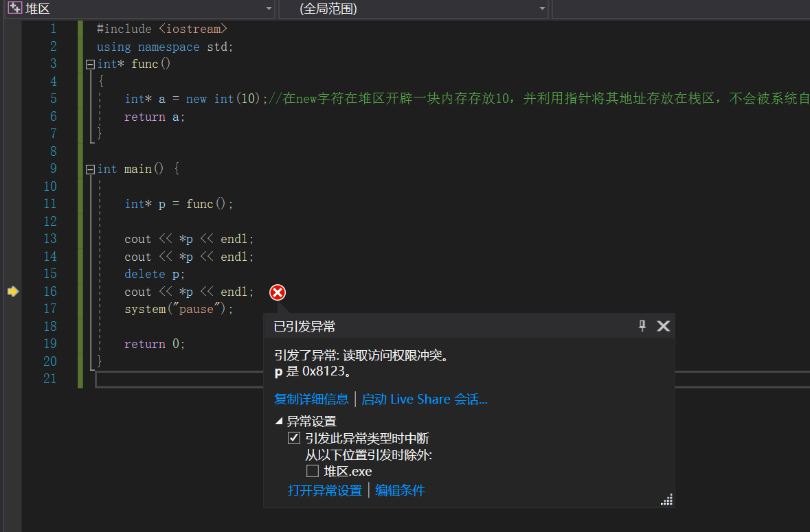Click 'using namespace std;' line
The image size is (810, 532).
pos(165,47)
